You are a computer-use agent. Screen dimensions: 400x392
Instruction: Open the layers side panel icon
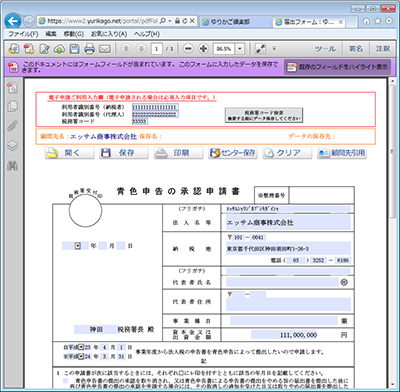tap(13, 146)
